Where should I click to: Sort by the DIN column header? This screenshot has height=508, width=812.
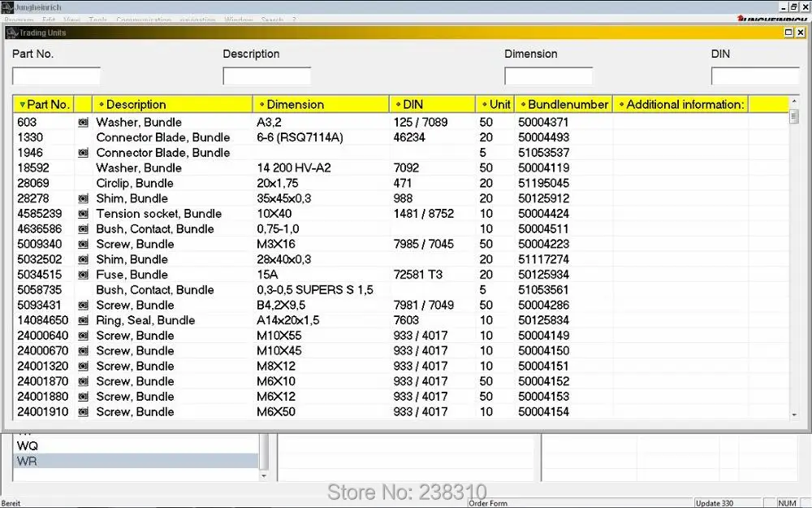(x=433, y=104)
